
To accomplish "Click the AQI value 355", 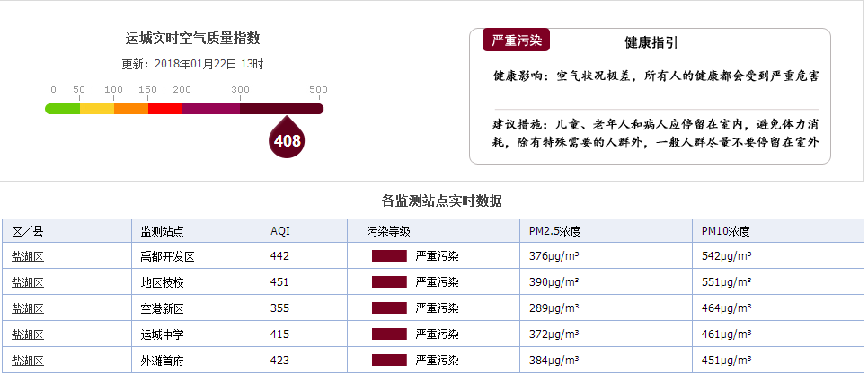I will pos(280,308).
